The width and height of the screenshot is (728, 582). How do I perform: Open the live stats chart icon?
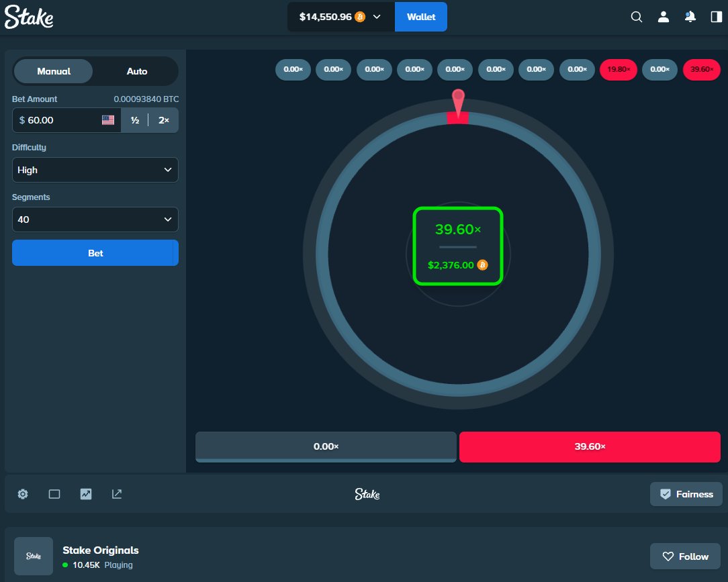pyautogui.click(x=86, y=494)
